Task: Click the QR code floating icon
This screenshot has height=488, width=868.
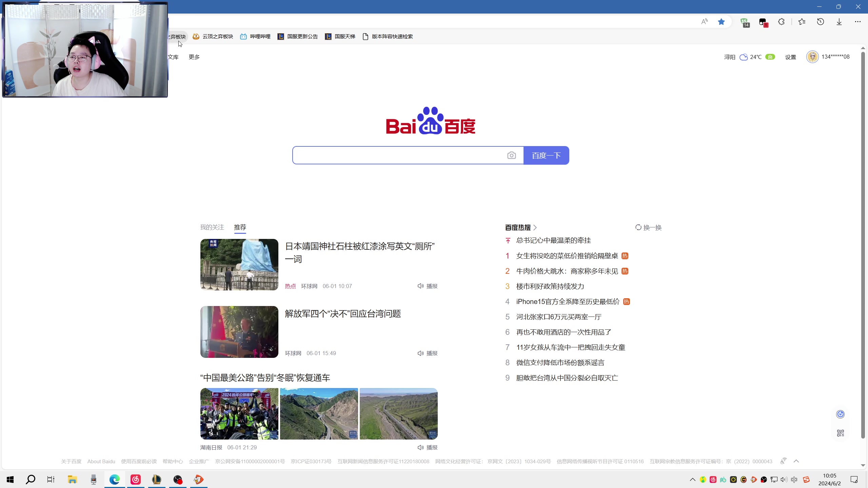Action: 840,433
